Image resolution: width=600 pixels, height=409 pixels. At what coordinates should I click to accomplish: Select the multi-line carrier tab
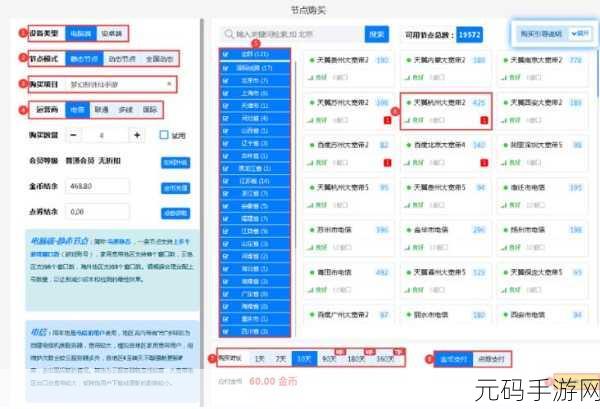[x=126, y=110]
